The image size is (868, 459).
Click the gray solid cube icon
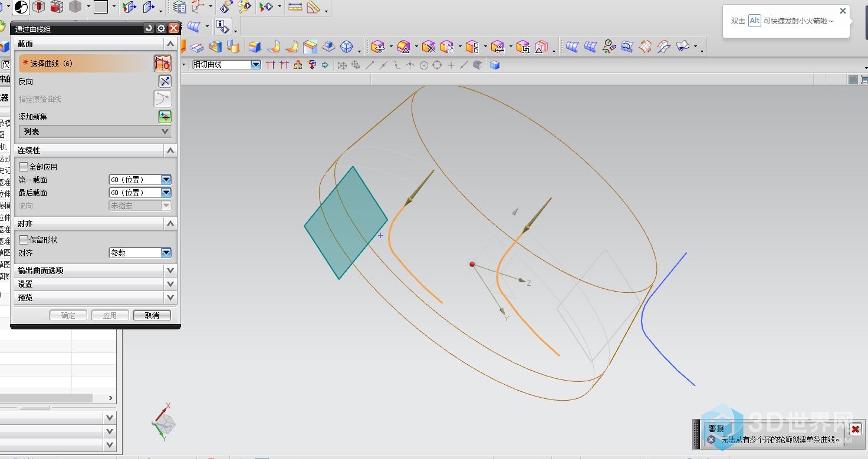tap(75, 7)
